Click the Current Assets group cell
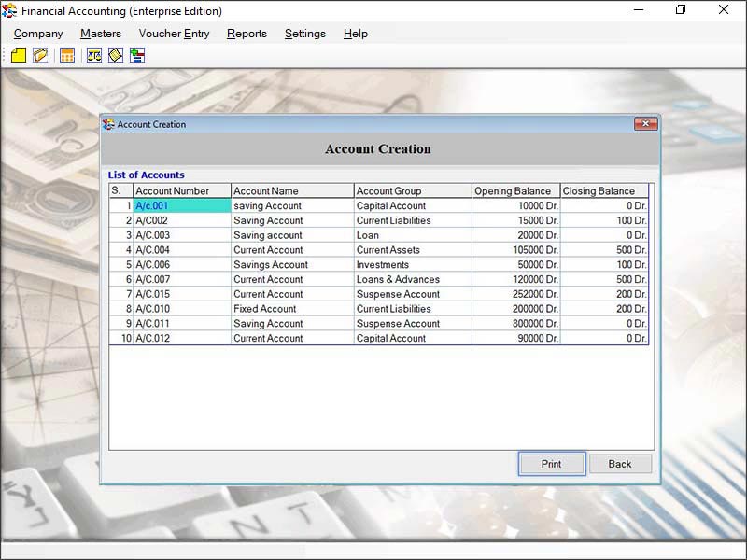This screenshot has width=747, height=560. (x=413, y=250)
